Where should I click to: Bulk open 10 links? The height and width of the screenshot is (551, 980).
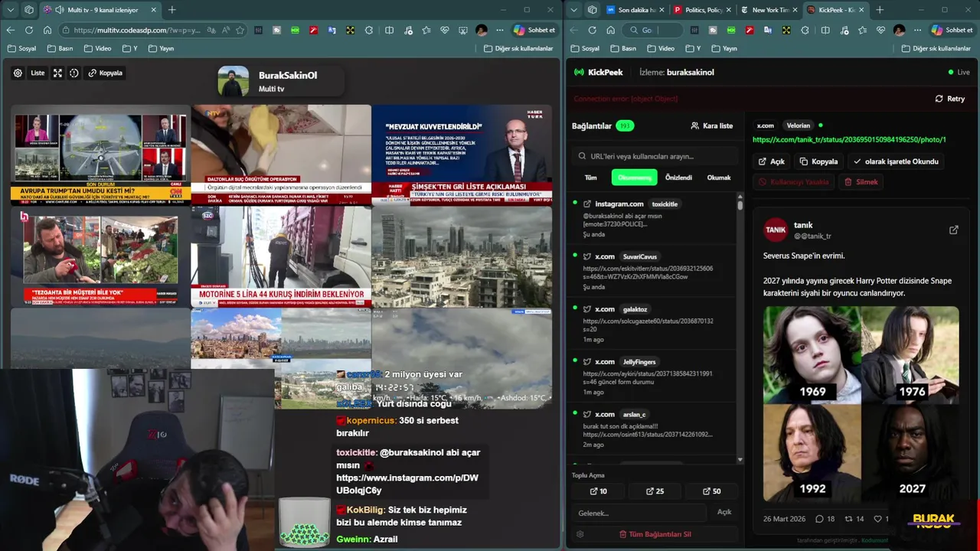(x=599, y=491)
